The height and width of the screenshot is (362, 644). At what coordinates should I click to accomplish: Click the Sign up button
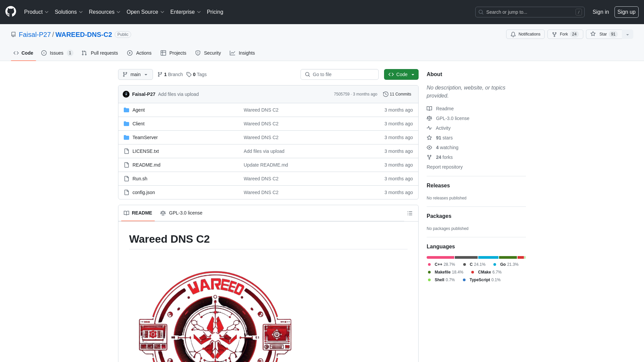pos(626,12)
